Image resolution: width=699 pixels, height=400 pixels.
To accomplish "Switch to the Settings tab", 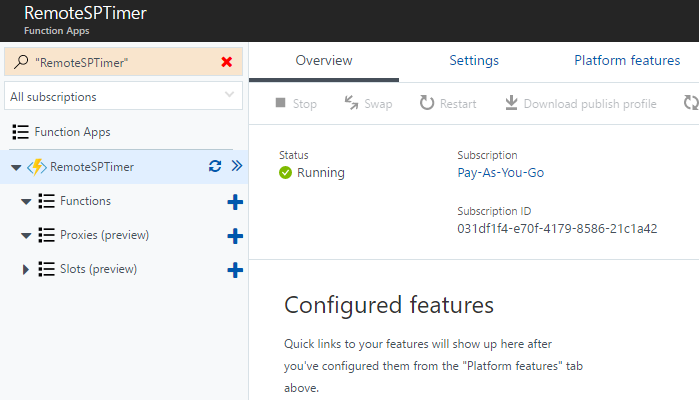I will (474, 60).
